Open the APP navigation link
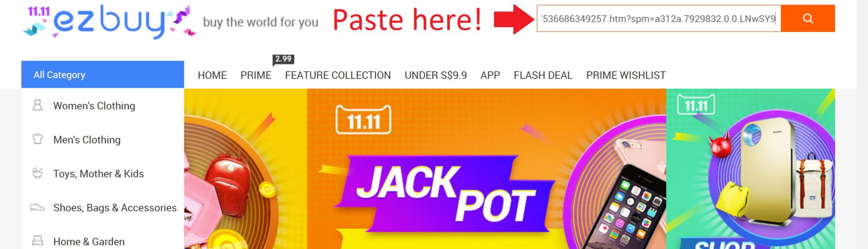Viewport: 868px width, 249px height. click(x=490, y=75)
